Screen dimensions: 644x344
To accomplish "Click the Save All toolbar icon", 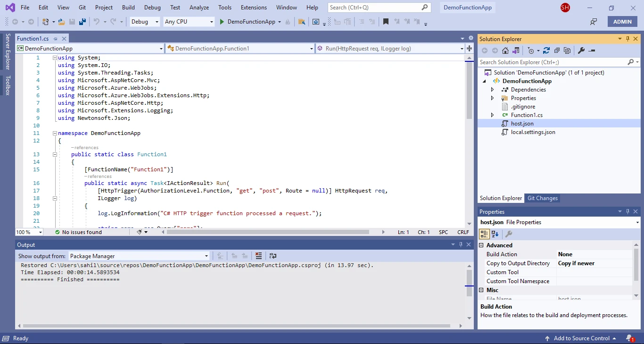I will click(x=82, y=21).
